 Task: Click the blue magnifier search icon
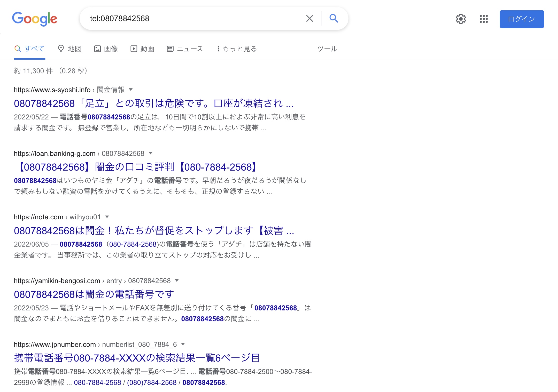coord(334,19)
